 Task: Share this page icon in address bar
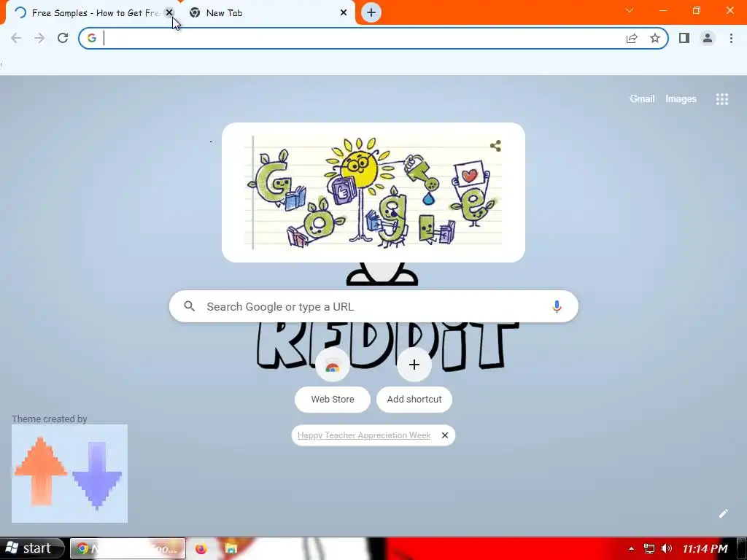click(x=632, y=38)
